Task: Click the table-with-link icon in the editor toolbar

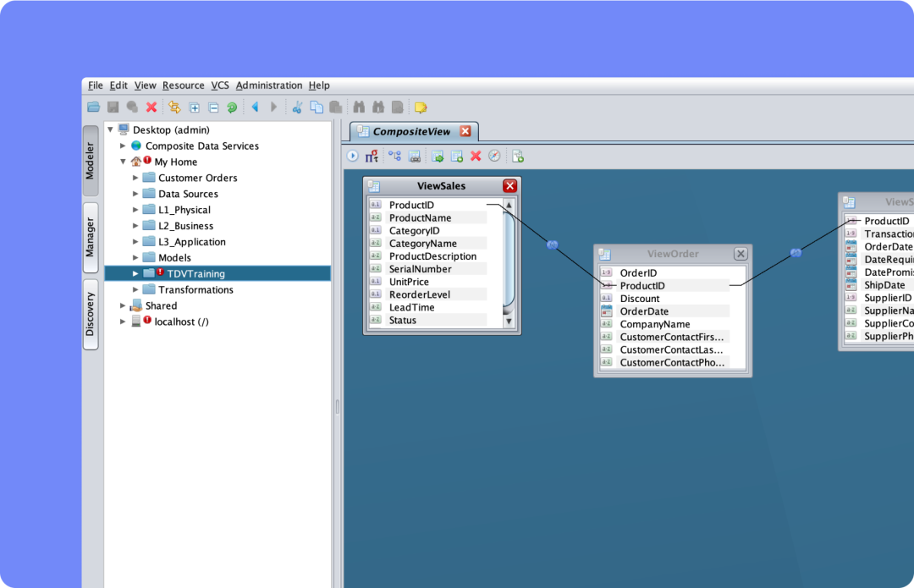Action: [415, 157]
